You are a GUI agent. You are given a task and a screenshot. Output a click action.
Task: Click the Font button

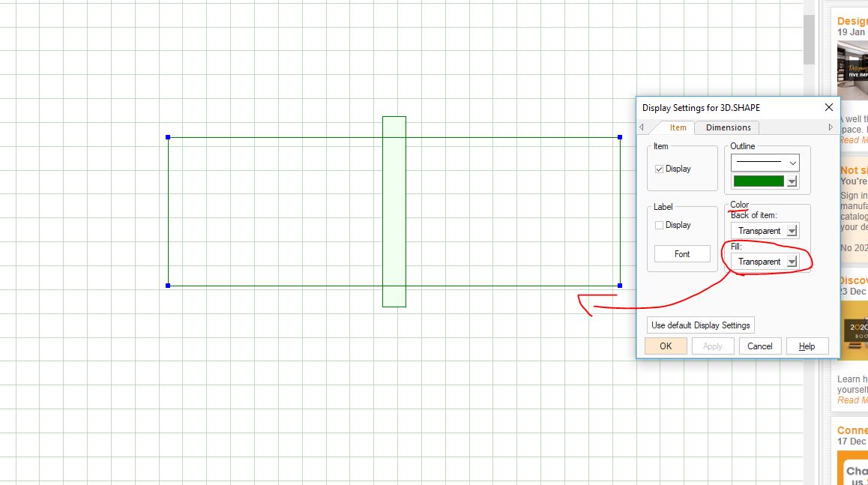(x=682, y=253)
